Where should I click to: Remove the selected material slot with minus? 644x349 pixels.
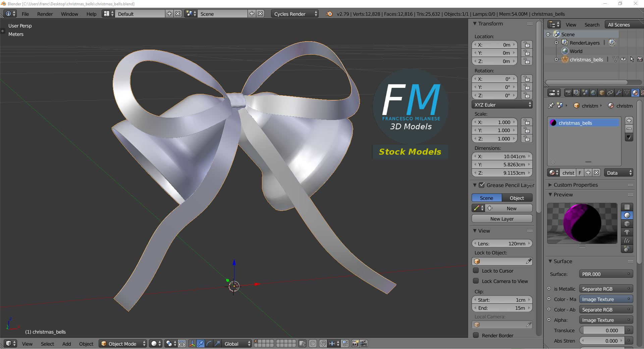[629, 129]
